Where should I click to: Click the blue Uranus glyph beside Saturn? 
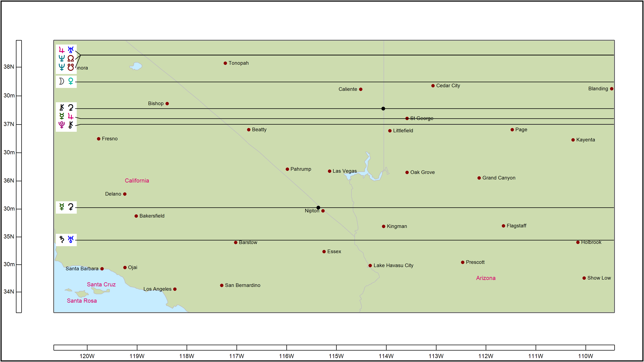[x=71, y=239]
